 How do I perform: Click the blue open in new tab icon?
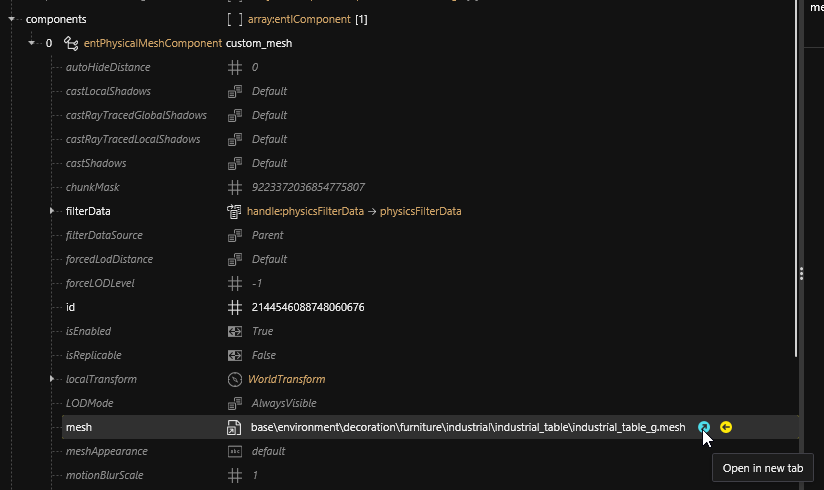(x=704, y=427)
